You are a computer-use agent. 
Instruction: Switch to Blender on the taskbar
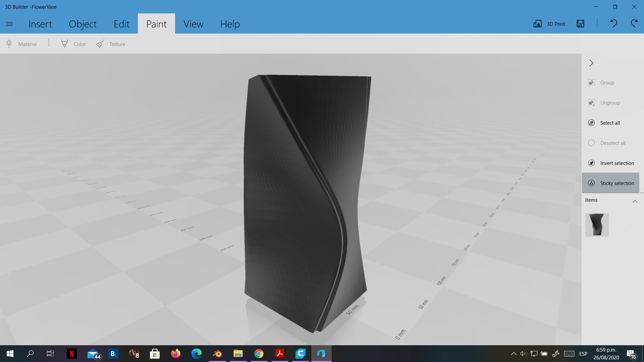pyautogui.click(x=217, y=354)
